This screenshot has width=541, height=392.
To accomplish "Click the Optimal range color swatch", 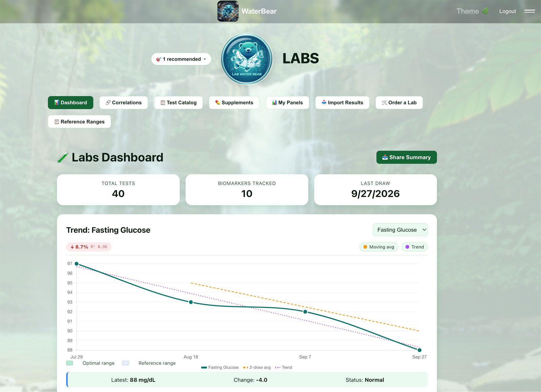I will 70,363.
